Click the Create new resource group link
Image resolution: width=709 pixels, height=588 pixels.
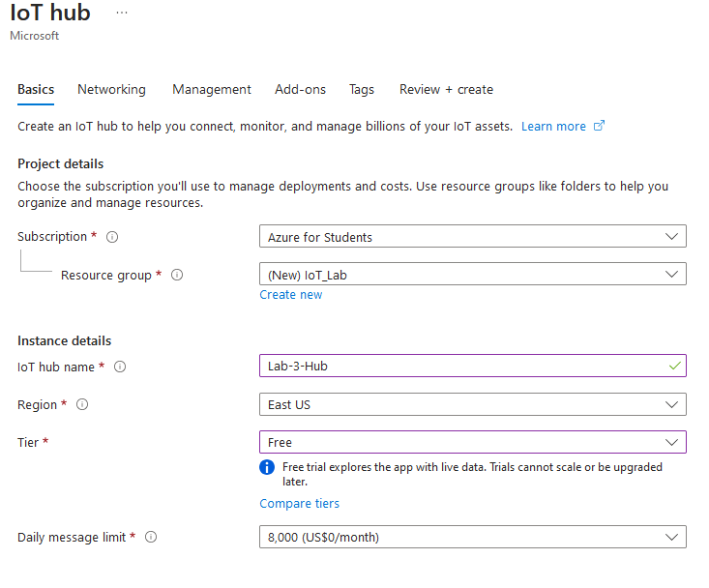(x=290, y=295)
